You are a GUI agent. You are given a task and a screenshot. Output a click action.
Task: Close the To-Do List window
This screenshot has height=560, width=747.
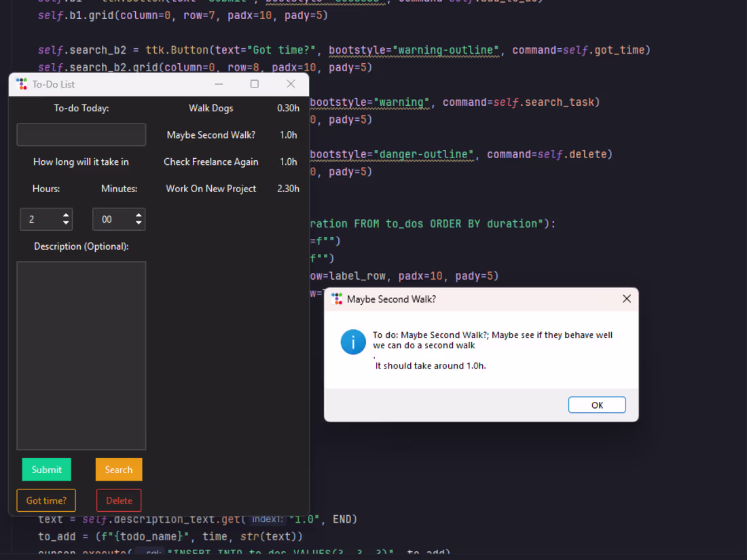click(291, 84)
